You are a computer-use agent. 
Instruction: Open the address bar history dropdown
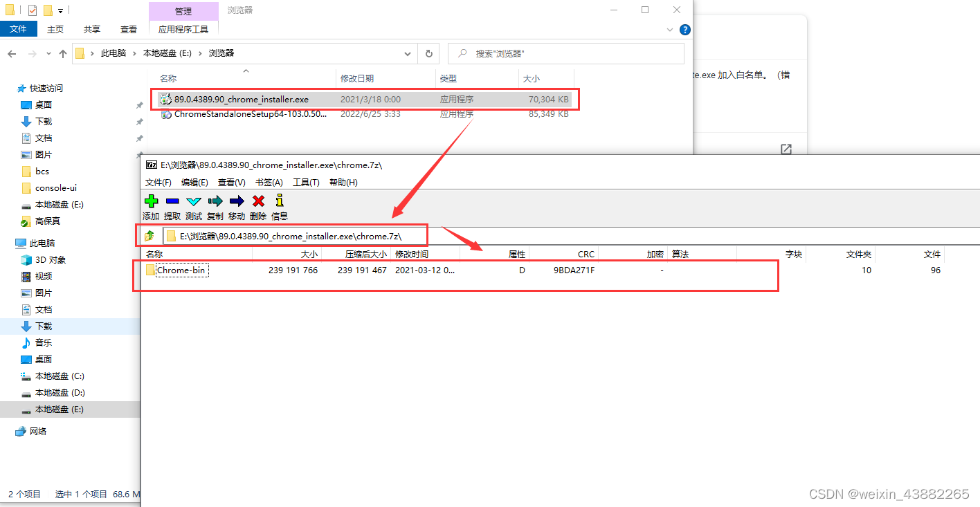[x=408, y=53]
